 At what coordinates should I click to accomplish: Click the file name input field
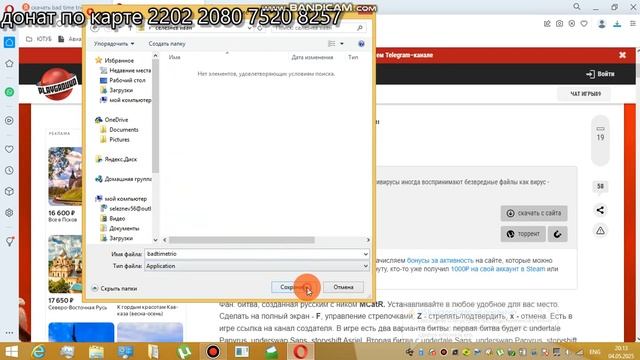click(x=257, y=254)
